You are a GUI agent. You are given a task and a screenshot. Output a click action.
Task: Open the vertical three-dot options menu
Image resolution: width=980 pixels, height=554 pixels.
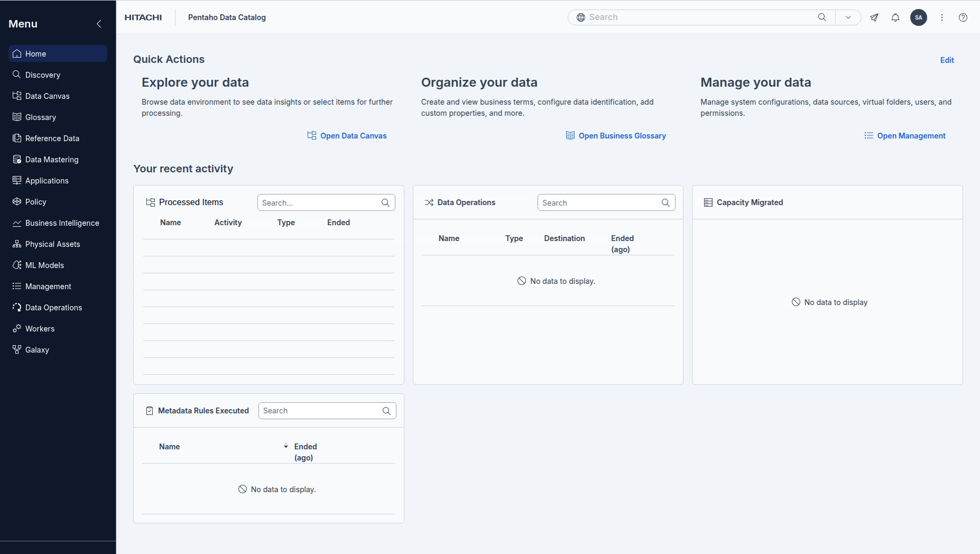click(x=942, y=17)
